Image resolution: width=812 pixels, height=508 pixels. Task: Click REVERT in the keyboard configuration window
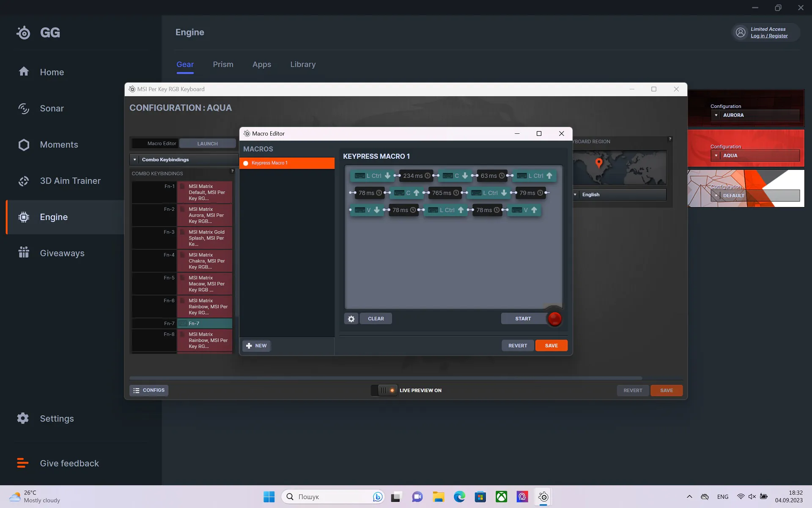point(633,390)
